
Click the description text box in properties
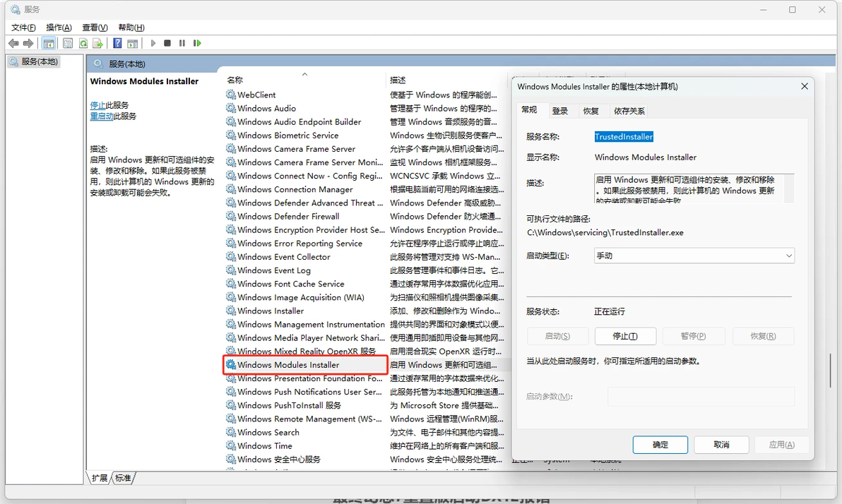[694, 188]
